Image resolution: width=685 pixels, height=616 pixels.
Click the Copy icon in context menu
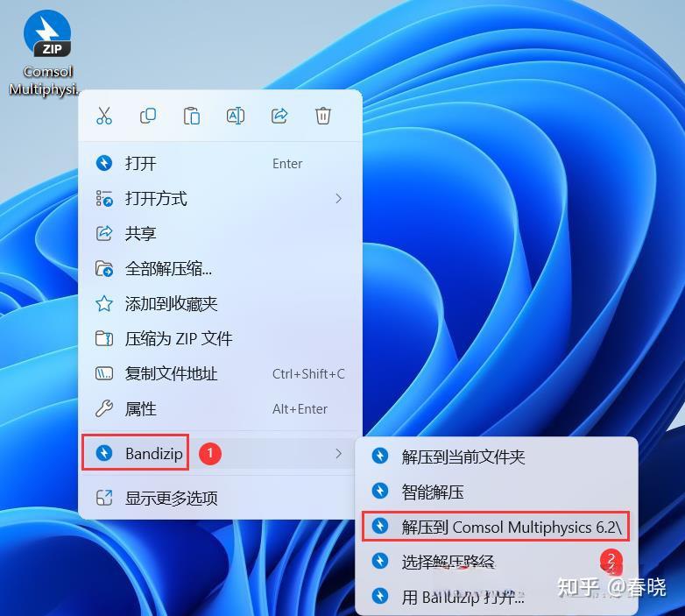pos(148,116)
